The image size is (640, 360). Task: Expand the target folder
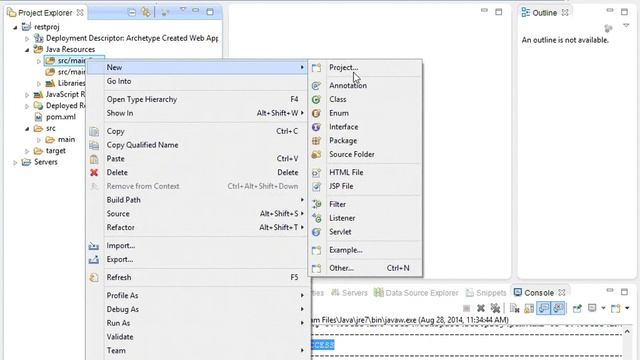tap(27, 151)
